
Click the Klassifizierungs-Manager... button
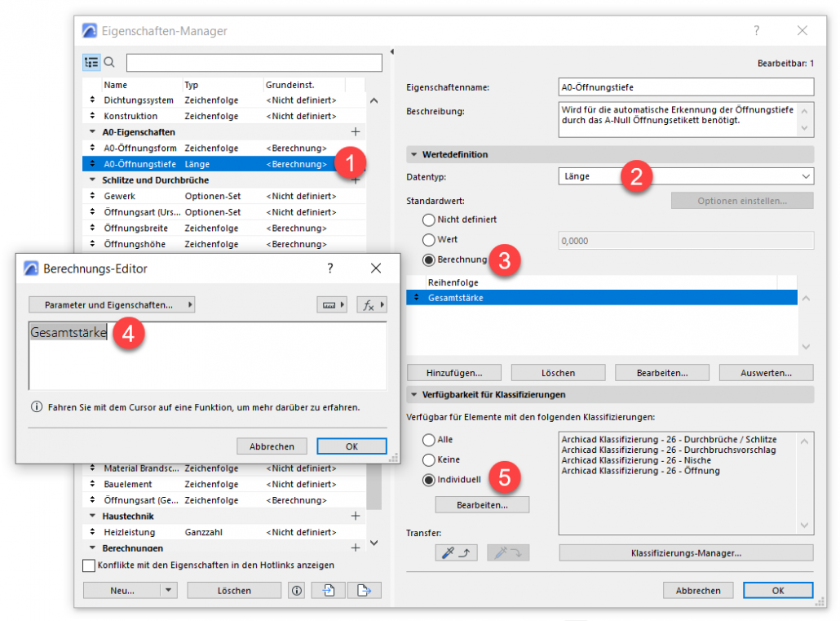[686, 553]
